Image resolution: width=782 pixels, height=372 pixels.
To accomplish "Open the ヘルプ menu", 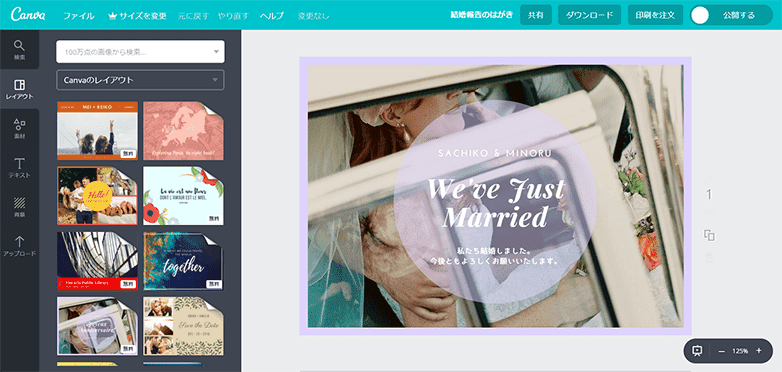I will (x=272, y=15).
